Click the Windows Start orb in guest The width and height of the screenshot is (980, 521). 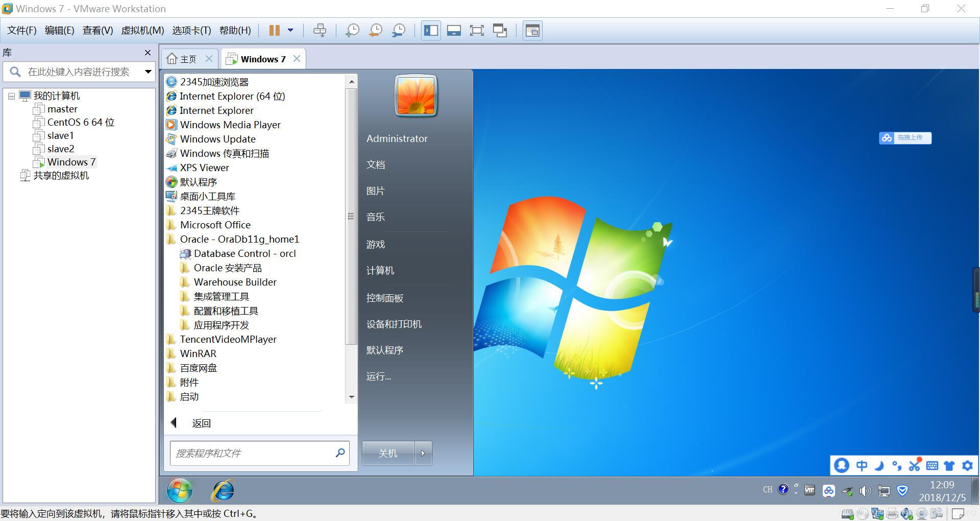180,491
